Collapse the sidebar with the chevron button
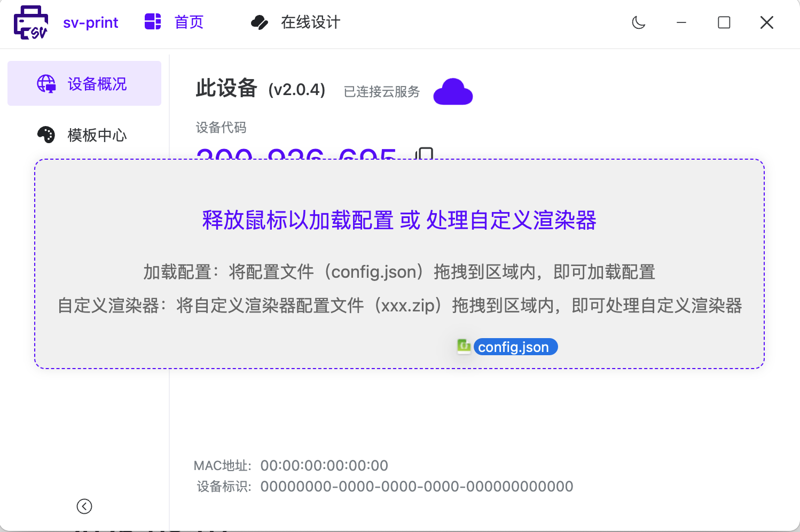 (84, 506)
